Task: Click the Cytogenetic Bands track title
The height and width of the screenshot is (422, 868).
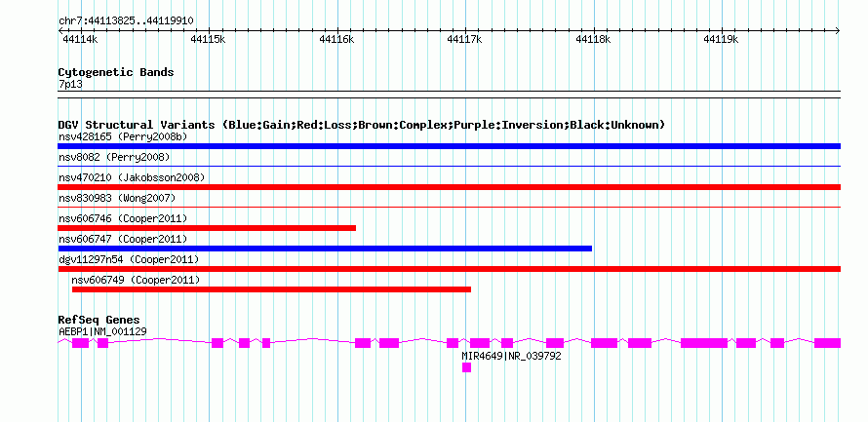Action: (116, 72)
